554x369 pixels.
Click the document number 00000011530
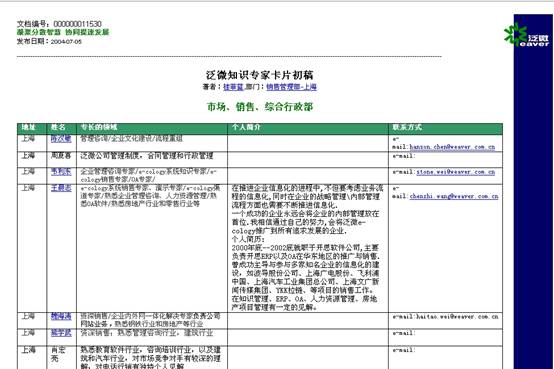(77, 24)
